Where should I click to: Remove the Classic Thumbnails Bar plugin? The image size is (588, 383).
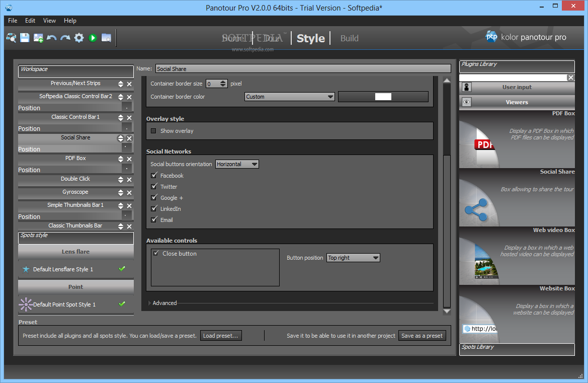pyautogui.click(x=129, y=226)
